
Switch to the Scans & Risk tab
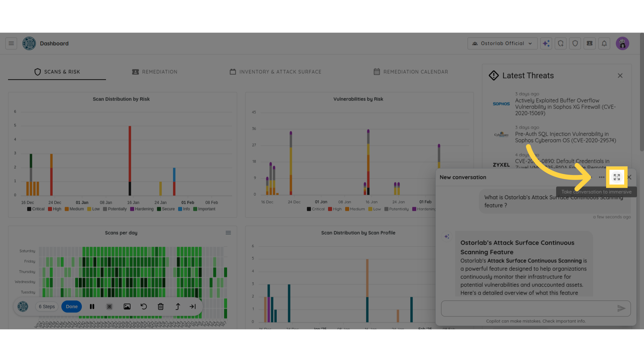pyautogui.click(x=57, y=72)
